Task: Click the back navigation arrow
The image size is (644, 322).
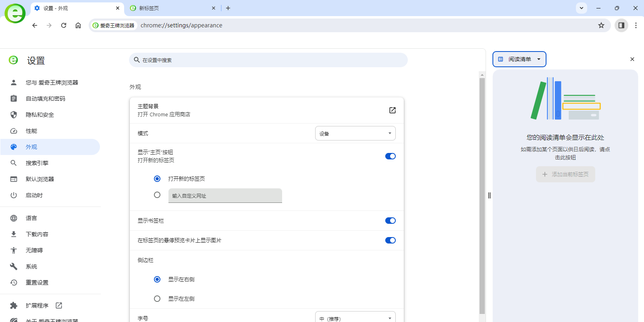Action: click(35, 25)
